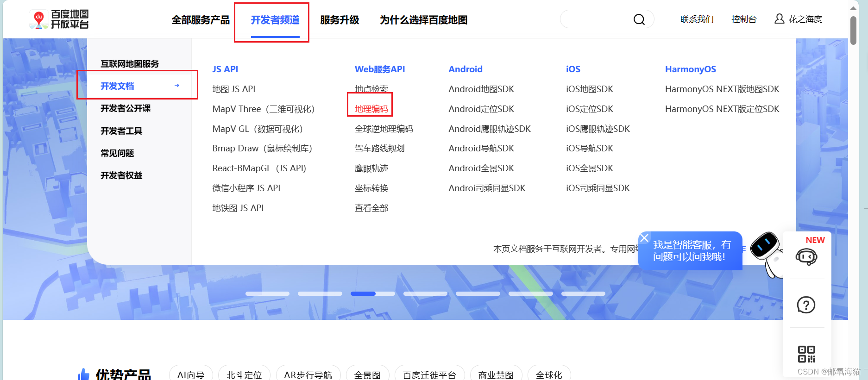Open Android地图SDK link
The image size is (868, 380).
481,89
